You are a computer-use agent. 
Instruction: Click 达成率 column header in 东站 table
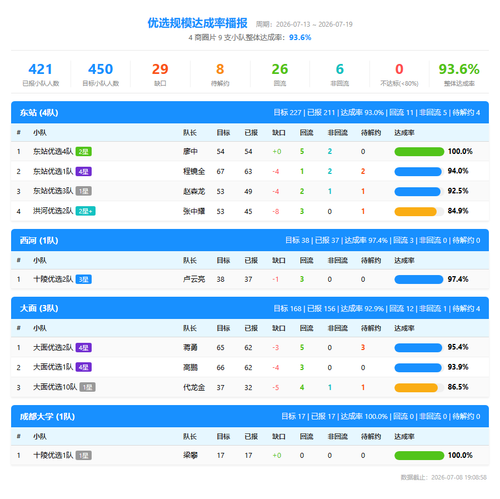[404, 133]
